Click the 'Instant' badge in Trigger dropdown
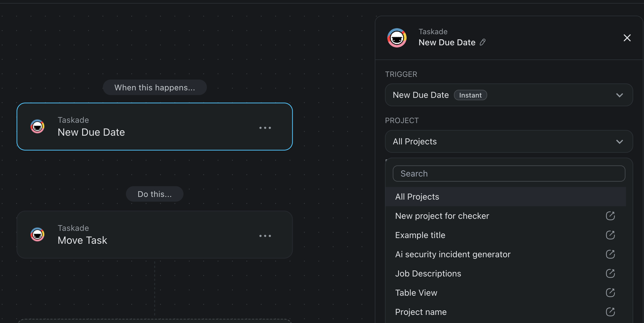This screenshot has height=323, width=644. [470, 95]
